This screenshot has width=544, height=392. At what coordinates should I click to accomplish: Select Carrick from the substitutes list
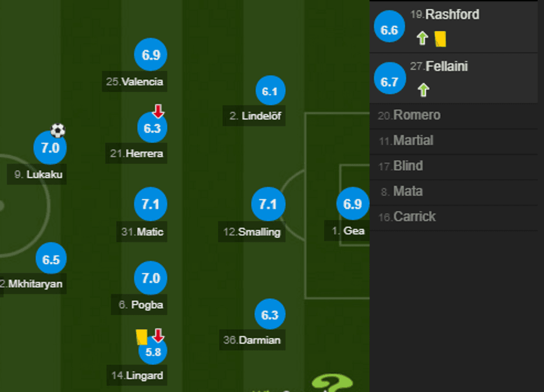click(416, 217)
